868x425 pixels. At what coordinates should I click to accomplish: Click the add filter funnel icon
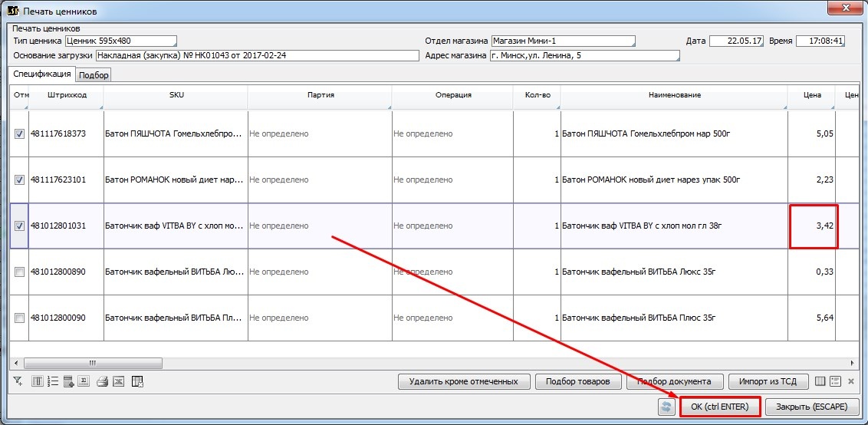(18, 381)
